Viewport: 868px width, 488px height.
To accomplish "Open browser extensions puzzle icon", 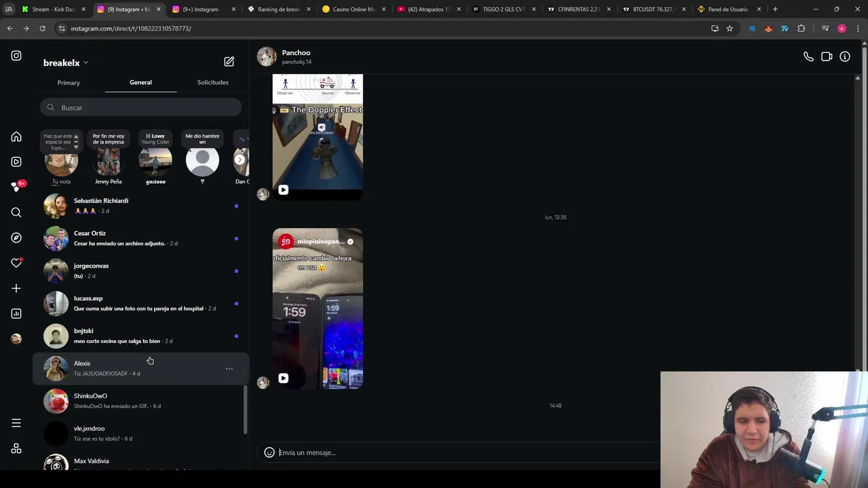I will (802, 28).
